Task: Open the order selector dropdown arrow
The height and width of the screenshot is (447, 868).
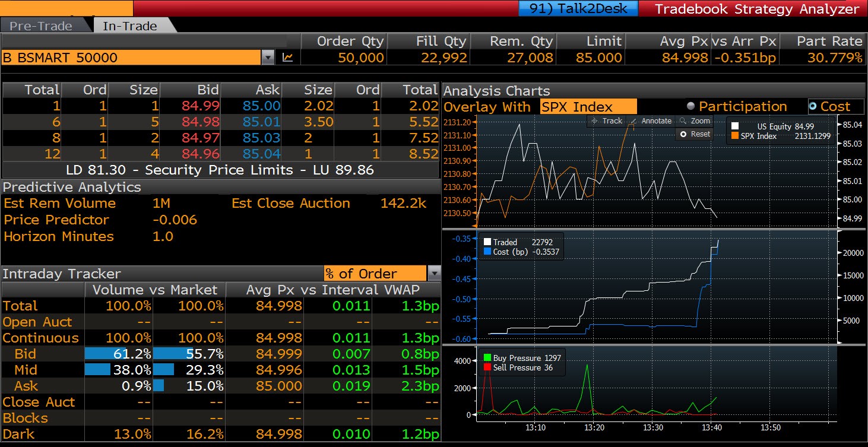Action: pos(268,58)
